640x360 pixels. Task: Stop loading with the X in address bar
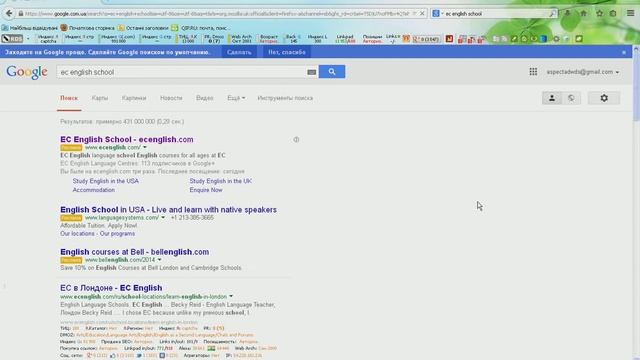click(422, 13)
